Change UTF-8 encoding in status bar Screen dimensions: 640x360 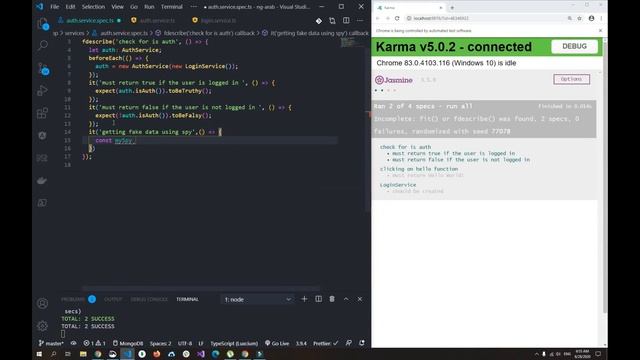185,343
